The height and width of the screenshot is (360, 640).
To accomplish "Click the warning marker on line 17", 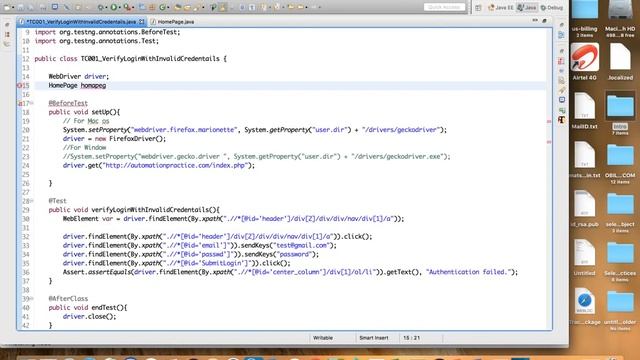I will 19,104.
